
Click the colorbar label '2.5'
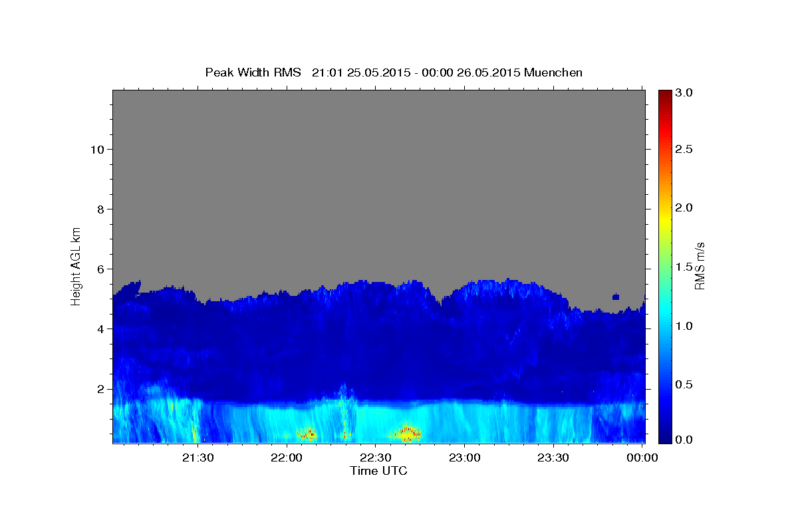click(x=684, y=149)
